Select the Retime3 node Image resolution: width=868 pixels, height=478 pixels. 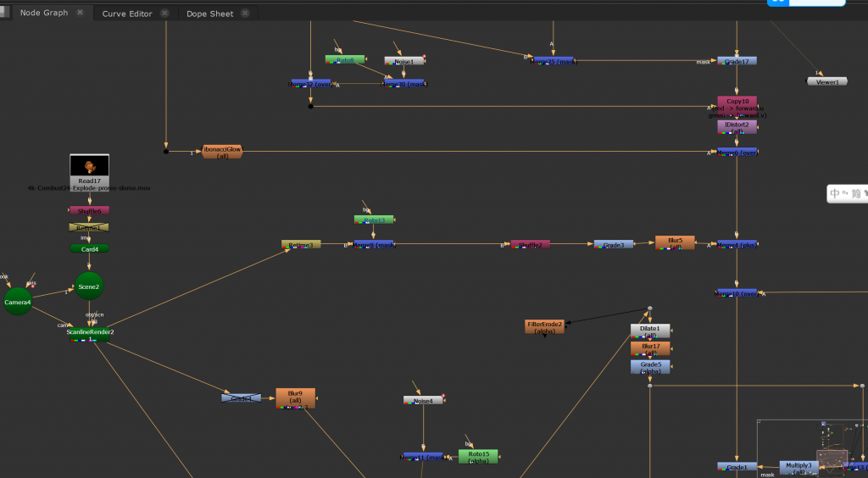coord(301,244)
